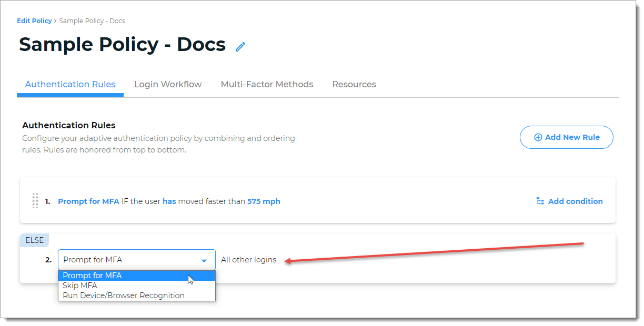
Task: Click the Add New Rule button
Action: pyautogui.click(x=566, y=137)
